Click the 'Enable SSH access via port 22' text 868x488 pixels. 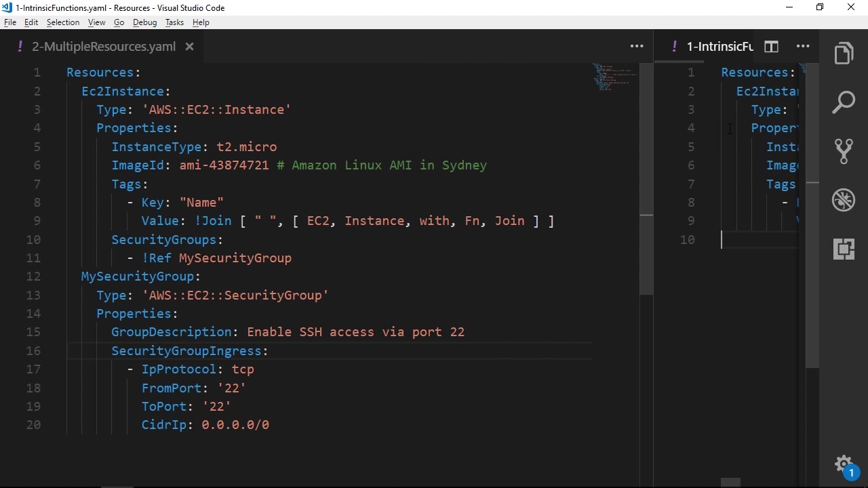[x=356, y=332]
